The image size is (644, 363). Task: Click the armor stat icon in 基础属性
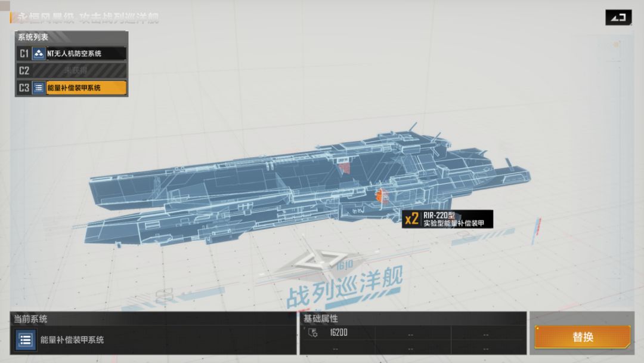pos(313,333)
